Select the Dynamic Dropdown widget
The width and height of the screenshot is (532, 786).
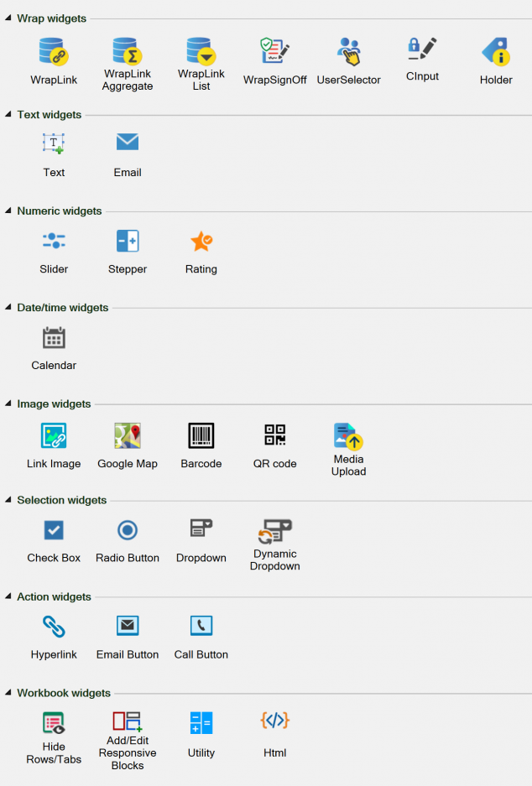(x=275, y=532)
